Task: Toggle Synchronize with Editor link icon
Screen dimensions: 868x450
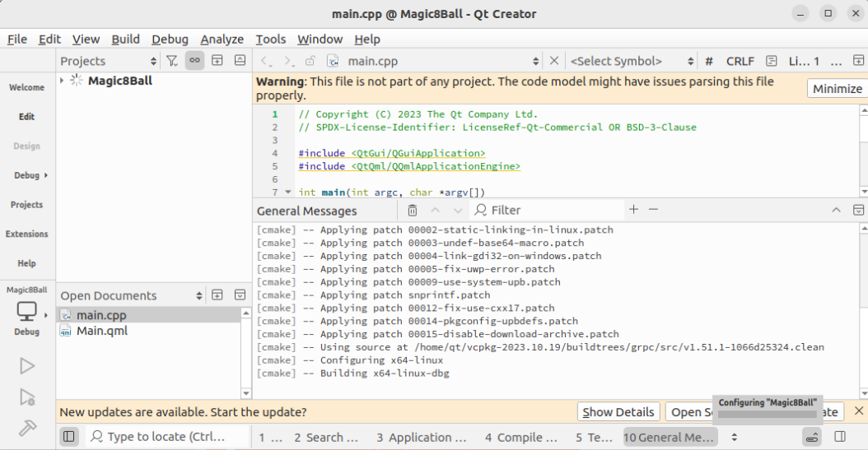Action: click(194, 61)
